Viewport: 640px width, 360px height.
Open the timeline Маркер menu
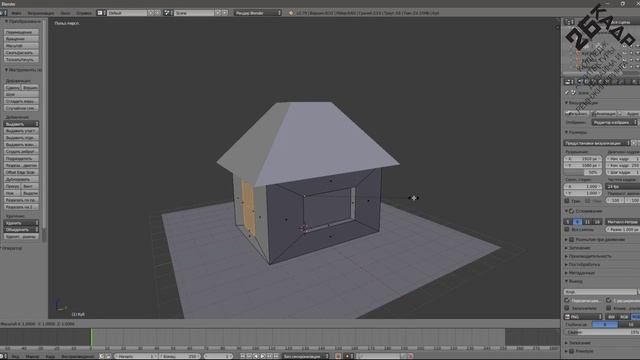32,356
